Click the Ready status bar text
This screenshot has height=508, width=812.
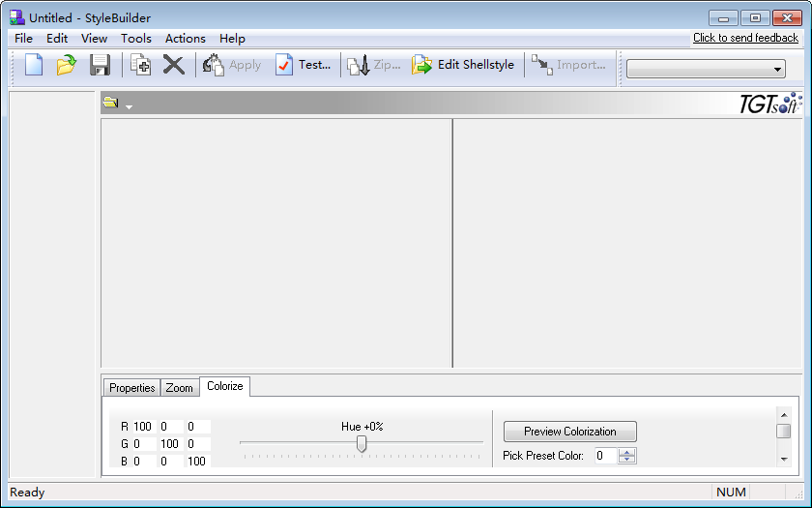pos(27,492)
